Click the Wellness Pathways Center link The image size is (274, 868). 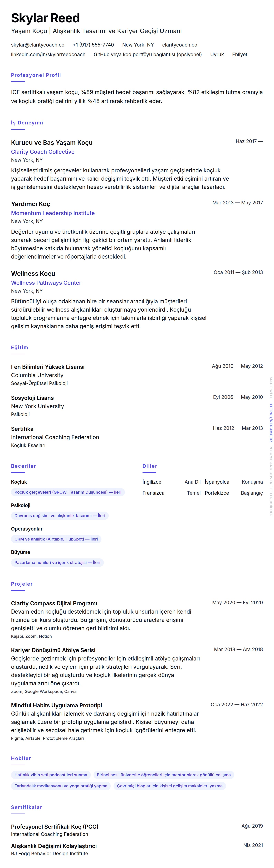(x=46, y=283)
